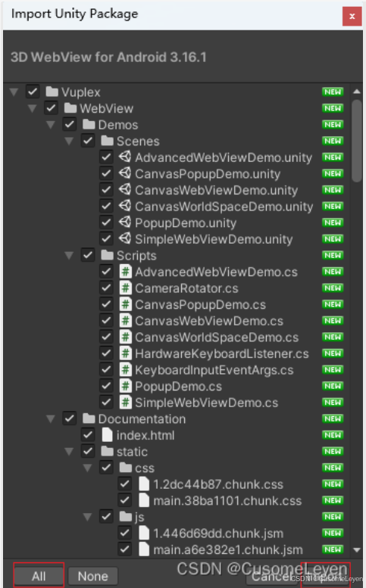
Task: Click the Unity scene icon for AdvancedWebViewDemo.unity
Action: tap(125, 157)
